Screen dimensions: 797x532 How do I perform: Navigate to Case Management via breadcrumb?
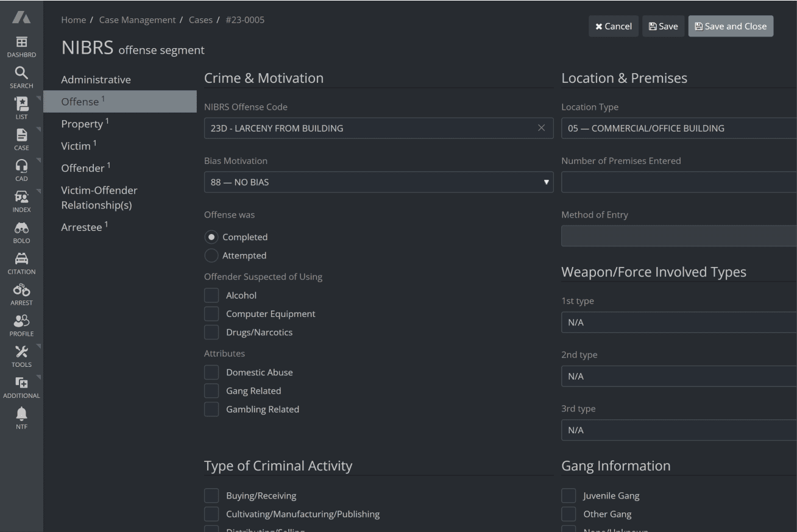click(x=137, y=20)
